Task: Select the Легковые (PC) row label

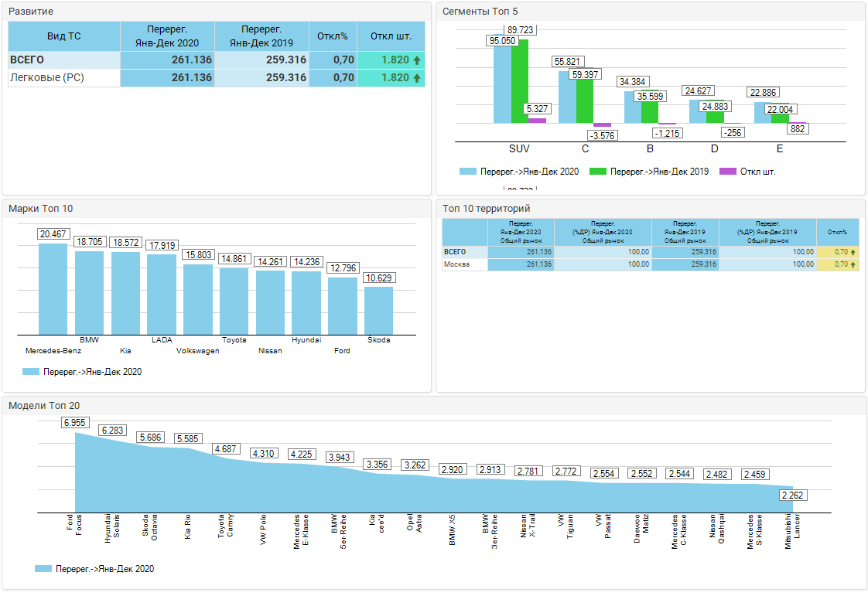Action: [47, 78]
